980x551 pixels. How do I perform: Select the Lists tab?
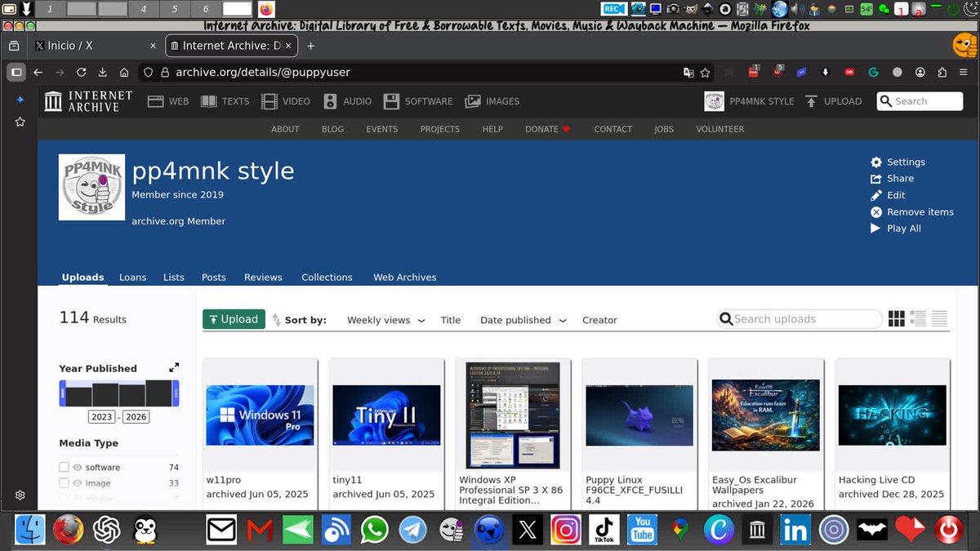click(x=173, y=278)
